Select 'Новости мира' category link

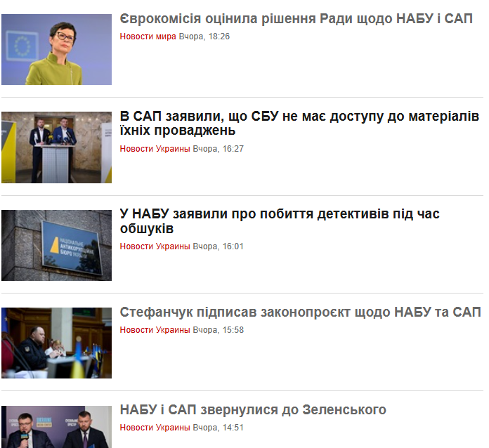pos(148,37)
